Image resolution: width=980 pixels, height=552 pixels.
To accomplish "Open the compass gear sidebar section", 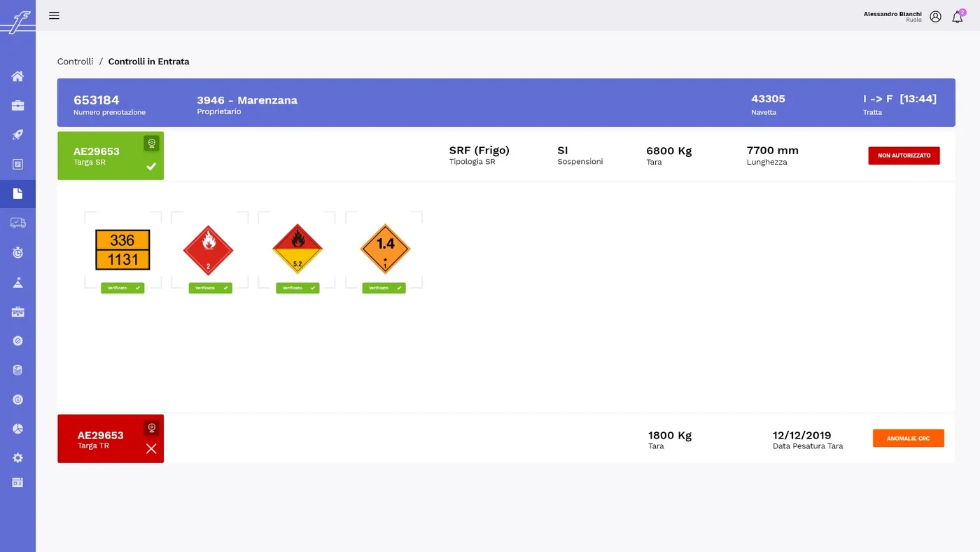I will (x=17, y=341).
